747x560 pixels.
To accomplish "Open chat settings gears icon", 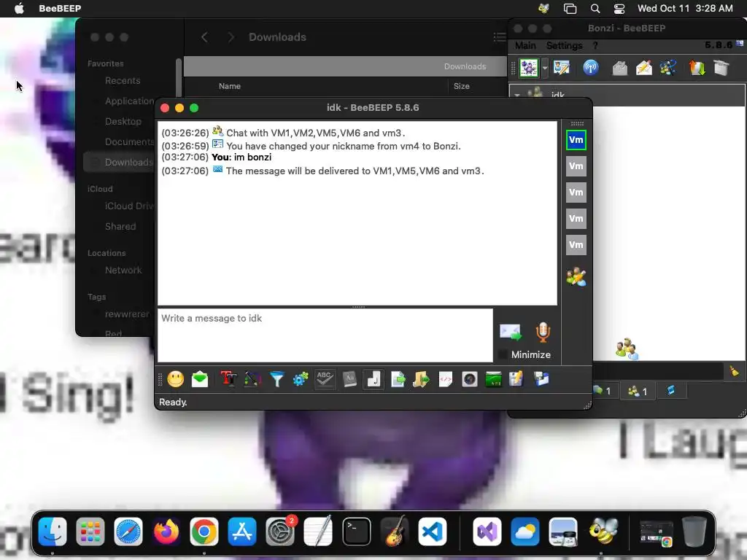I will pos(301,379).
